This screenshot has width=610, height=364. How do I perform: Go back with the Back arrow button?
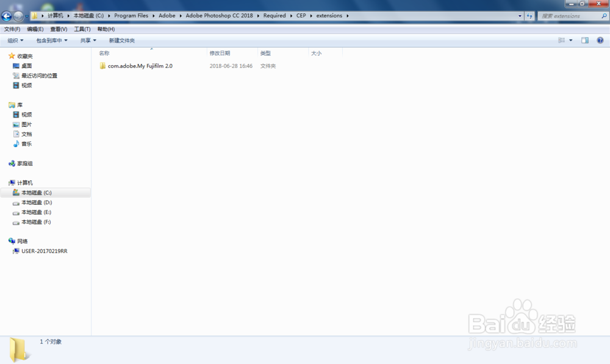click(x=7, y=16)
